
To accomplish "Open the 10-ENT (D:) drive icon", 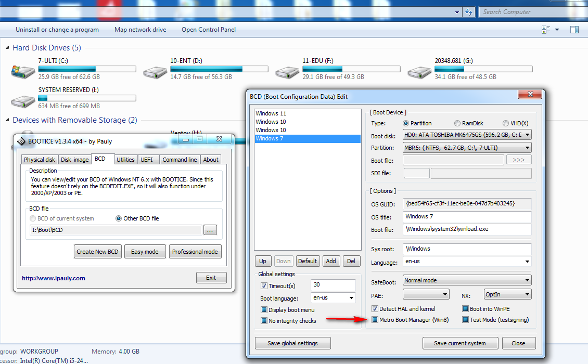I will 155,72.
